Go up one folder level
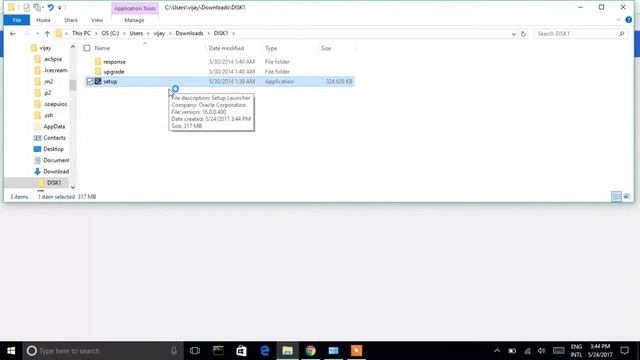 pyautogui.click(x=47, y=33)
